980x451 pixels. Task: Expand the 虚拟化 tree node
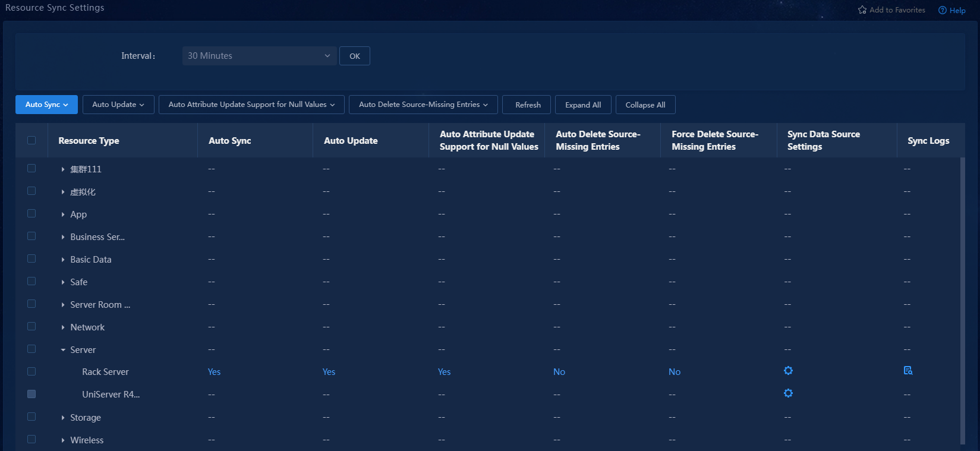(x=63, y=192)
